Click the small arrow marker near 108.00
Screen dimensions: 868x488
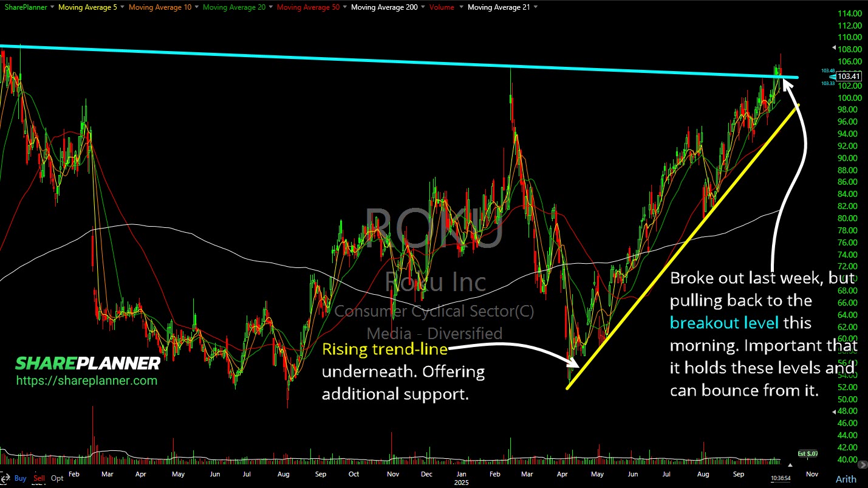coord(832,48)
